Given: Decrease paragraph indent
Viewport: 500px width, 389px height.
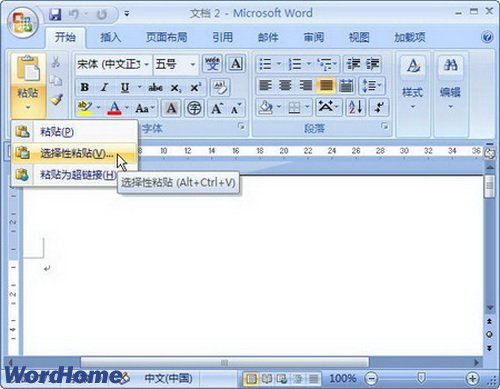Looking at the screenshot, I should click(x=353, y=64).
